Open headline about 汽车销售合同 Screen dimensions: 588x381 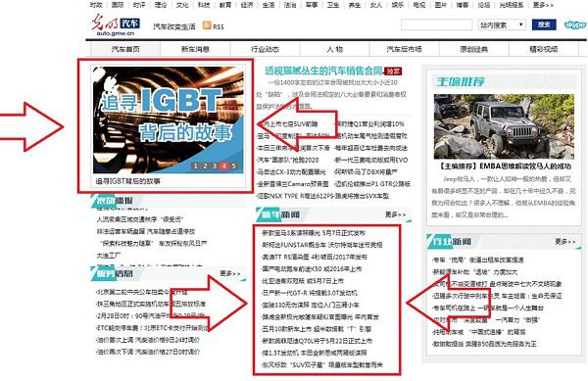click(x=323, y=71)
